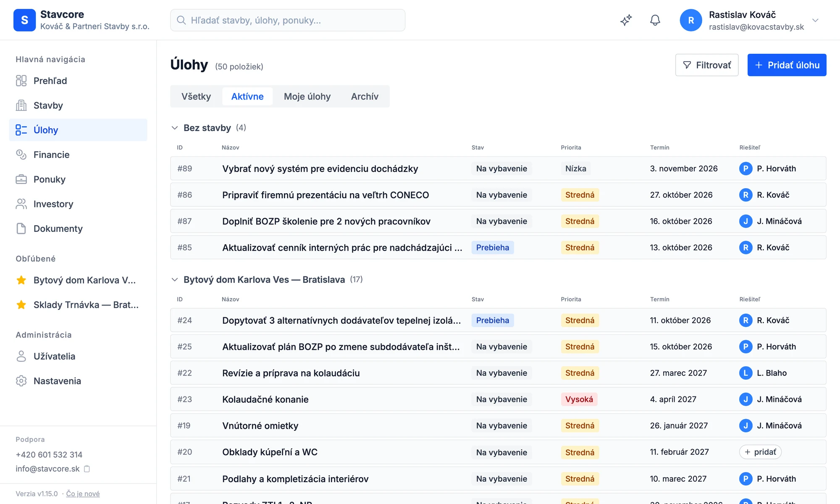Switch to the Moje úlohy tab
Viewport: 840px width, 504px height.
pyautogui.click(x=307, y=97)
